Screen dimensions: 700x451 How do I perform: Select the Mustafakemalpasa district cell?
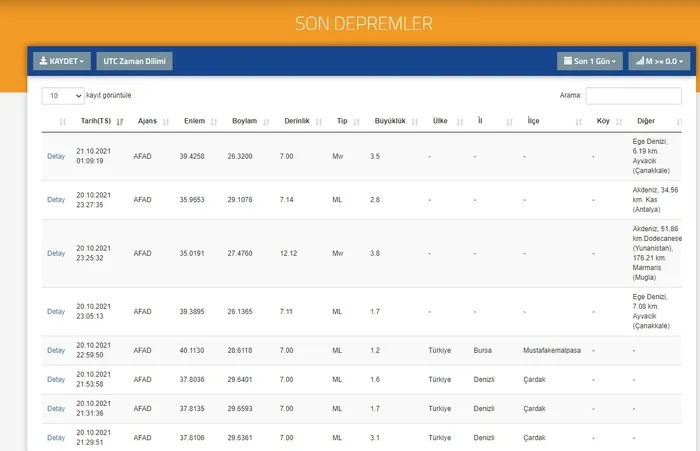tap(552, 351)
